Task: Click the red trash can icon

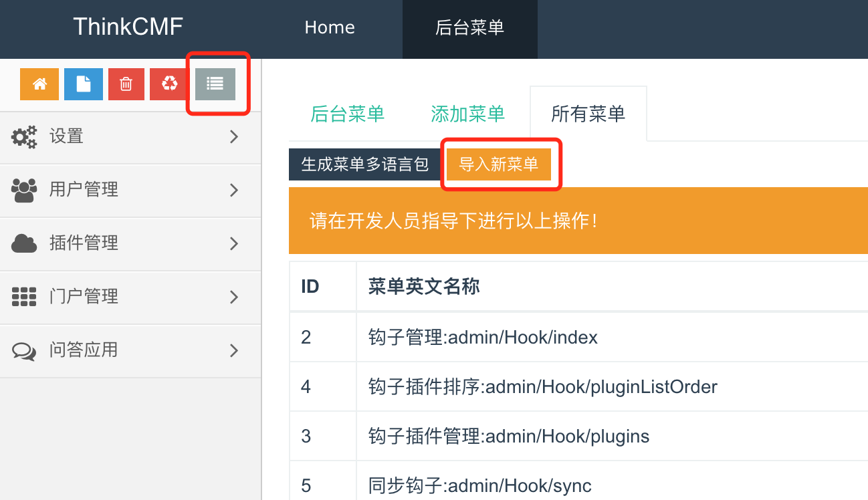Action: pyautogui.click(x=126, y=84)
